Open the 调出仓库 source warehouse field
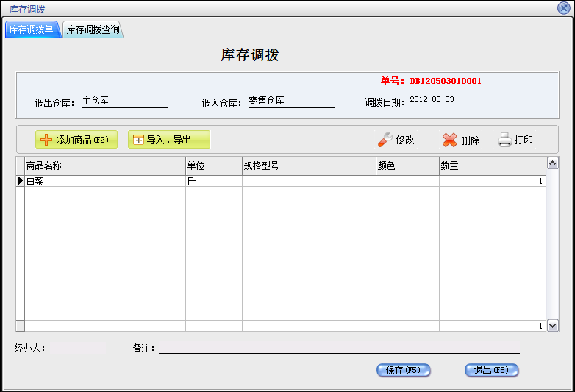This screenshot has height=392, width=575. click(124, 101)
